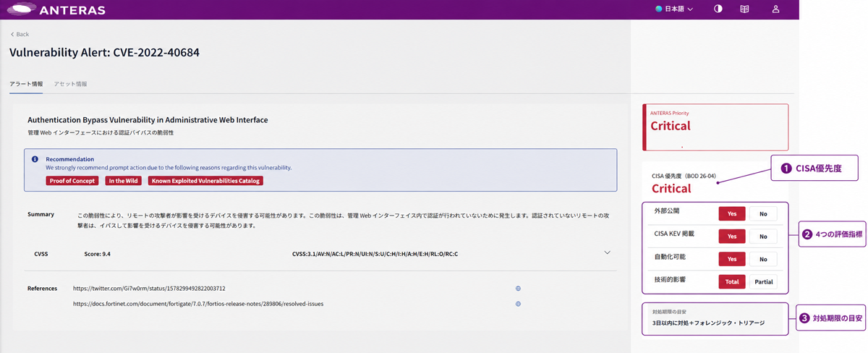Set CISA KEV 掲載 to Yes
This screenshot has height=353, width=868.
(x=732, y=237)
